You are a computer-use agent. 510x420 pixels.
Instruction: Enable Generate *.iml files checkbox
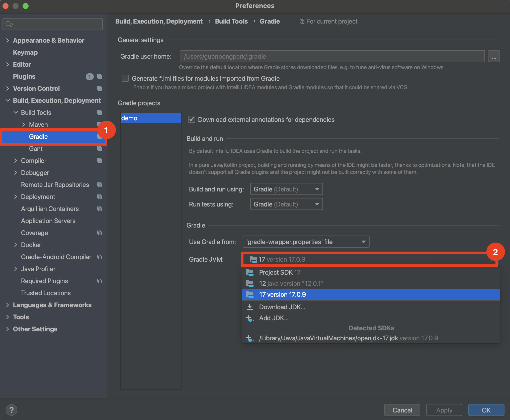tap(125, 78)
